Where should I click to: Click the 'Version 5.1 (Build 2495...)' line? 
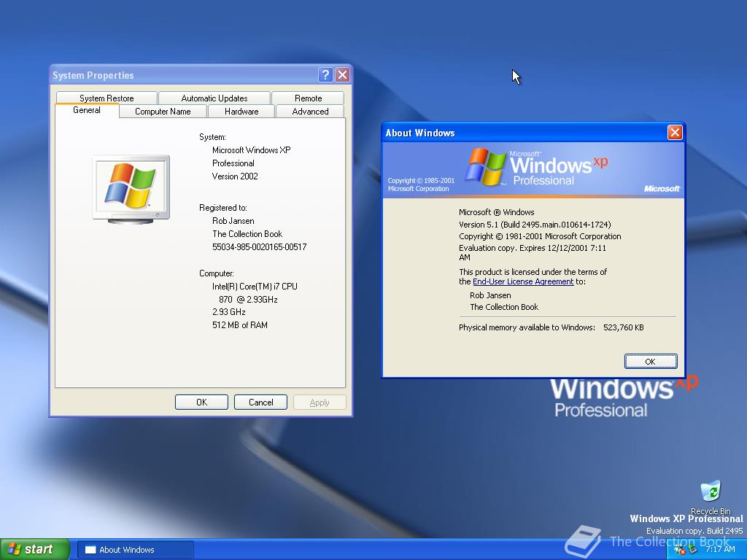[x=535, y=225]
